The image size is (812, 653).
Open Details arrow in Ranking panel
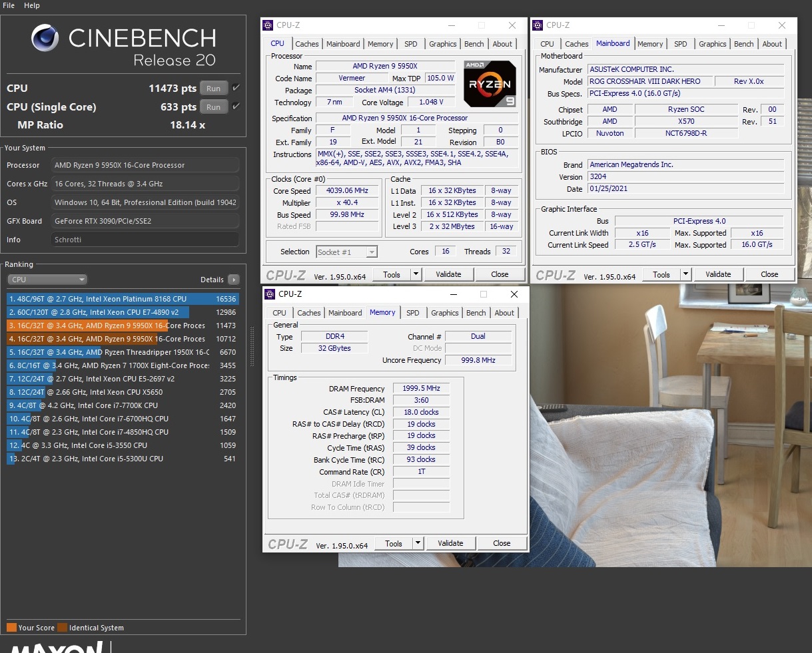[x=234, y=280]
